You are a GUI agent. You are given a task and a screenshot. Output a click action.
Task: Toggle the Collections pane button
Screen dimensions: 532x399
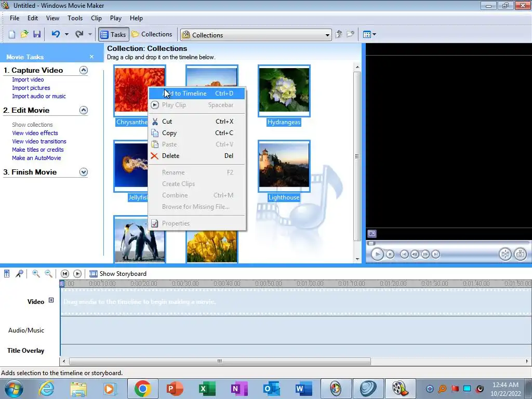tap(152, 34)
